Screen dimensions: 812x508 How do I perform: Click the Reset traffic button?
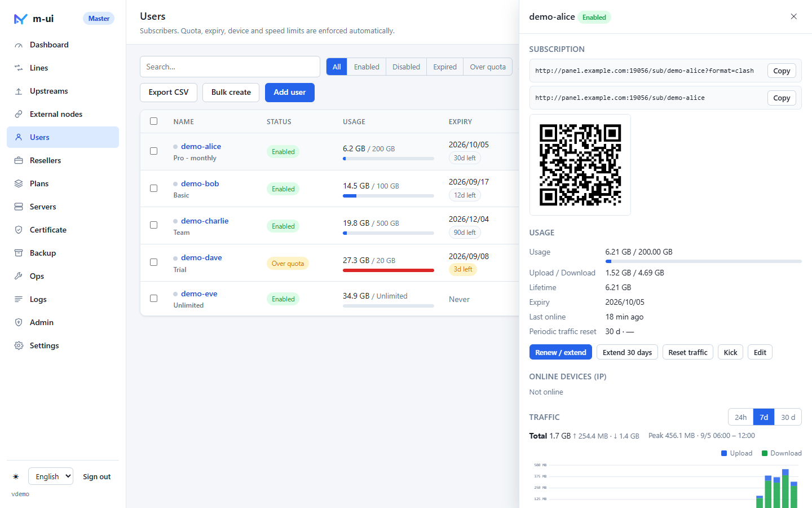pyautogui.click(x=688, y=352)
